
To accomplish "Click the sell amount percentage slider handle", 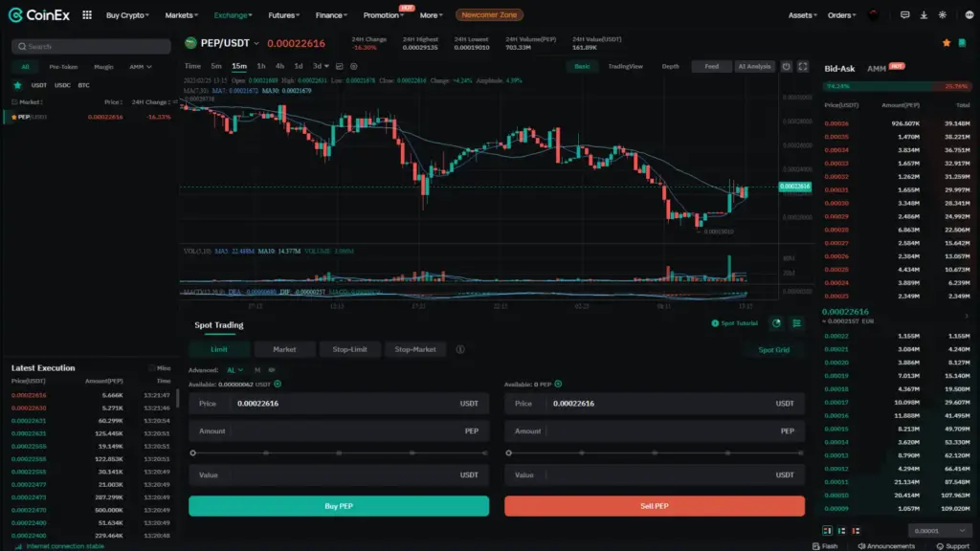I will click(509, 452).
